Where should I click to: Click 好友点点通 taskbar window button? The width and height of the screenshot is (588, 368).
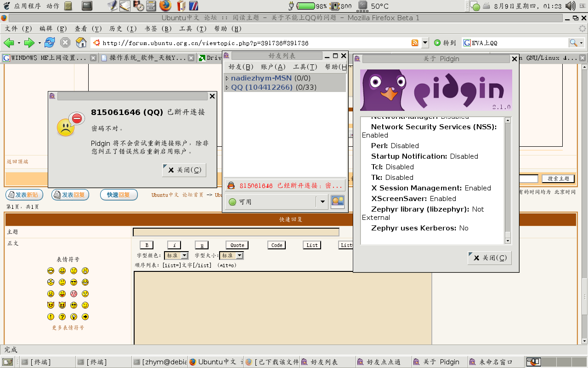click(x=383, y=362)
